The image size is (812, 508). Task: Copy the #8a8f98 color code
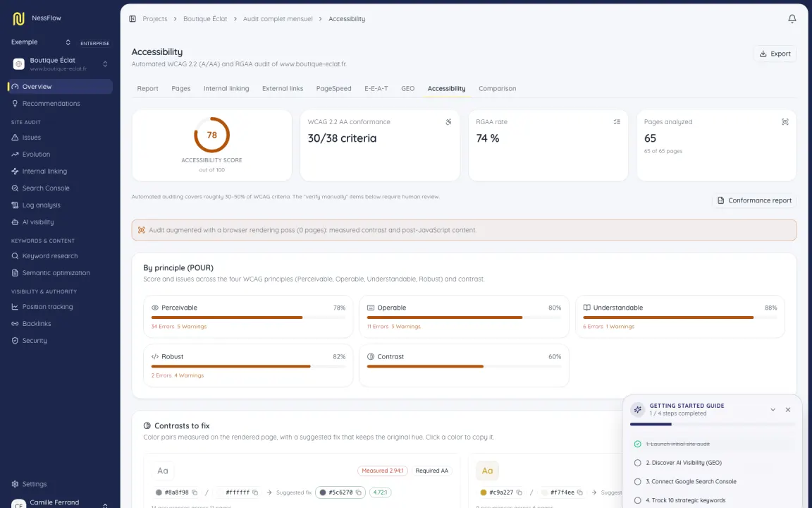[x=195, y=492]
